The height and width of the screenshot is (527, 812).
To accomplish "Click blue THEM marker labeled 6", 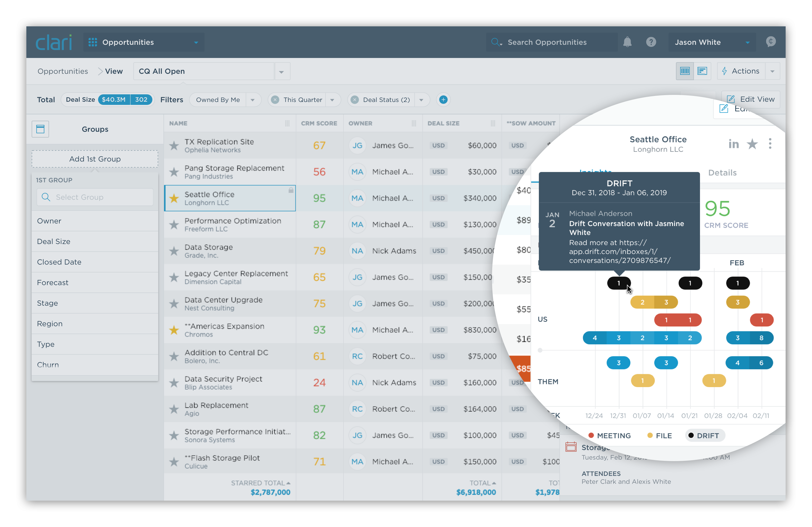I will click(761, 363).
